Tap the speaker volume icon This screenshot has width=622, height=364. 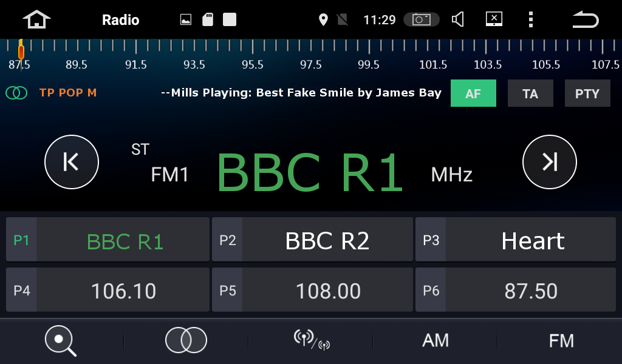(458, 19)
